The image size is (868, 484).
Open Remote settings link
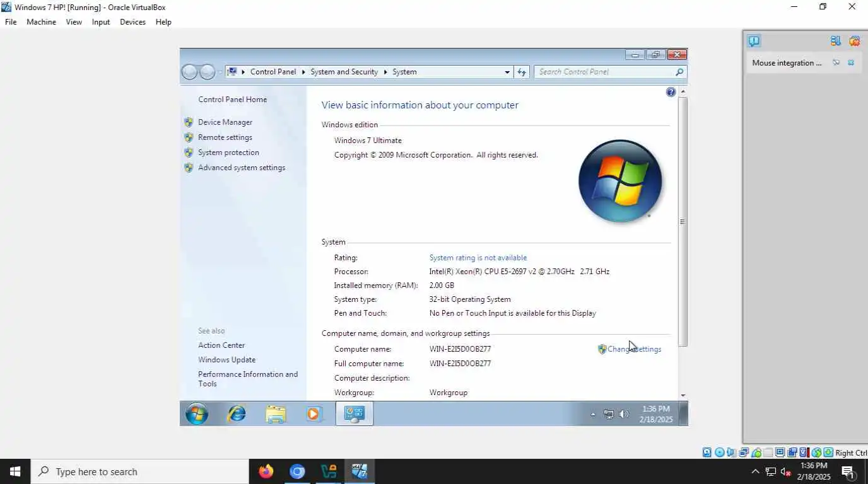[x=225, y=137]
